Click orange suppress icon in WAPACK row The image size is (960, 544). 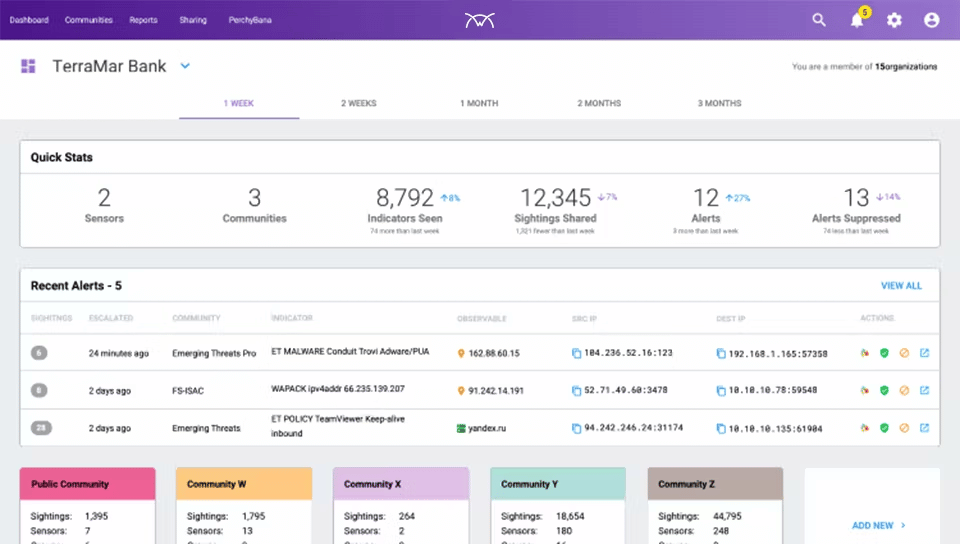coord(904,390)
